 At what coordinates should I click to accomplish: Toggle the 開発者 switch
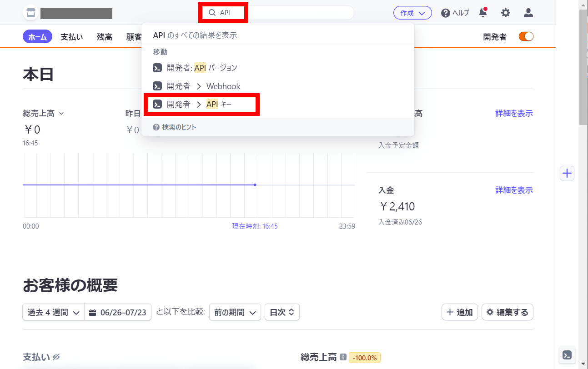point(526,37)
